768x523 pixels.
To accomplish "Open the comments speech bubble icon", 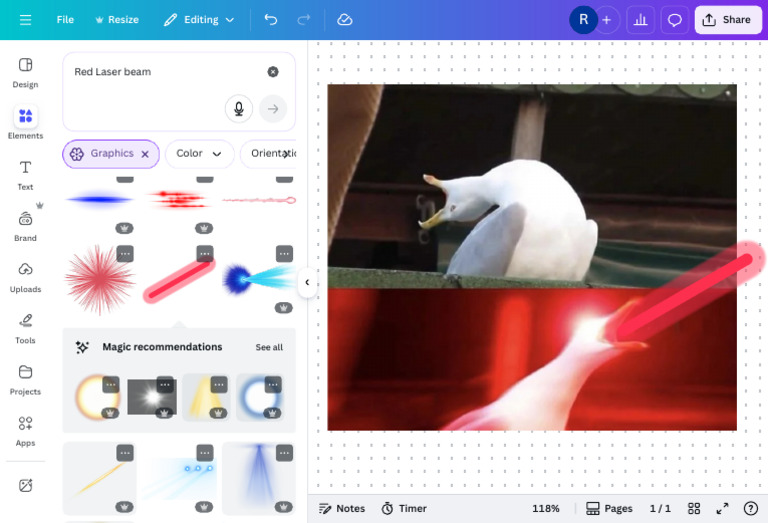I will point(674,20).
